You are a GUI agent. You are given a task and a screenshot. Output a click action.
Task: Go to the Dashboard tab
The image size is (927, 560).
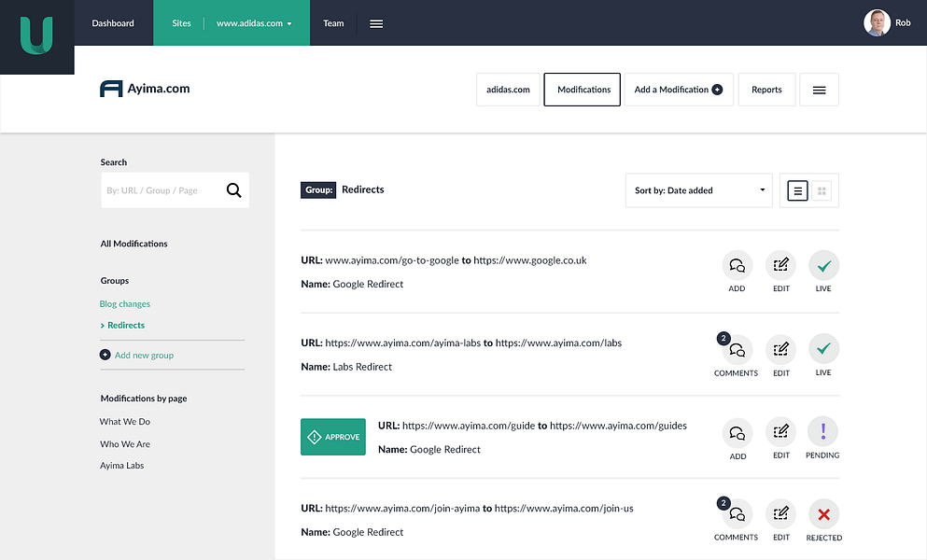(113, 23)
